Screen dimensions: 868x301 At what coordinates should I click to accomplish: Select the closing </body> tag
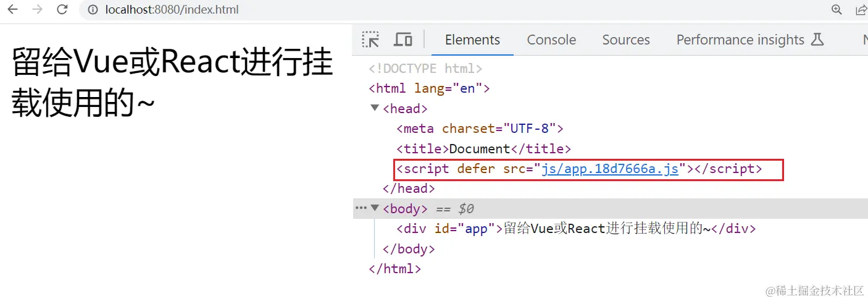409,248
